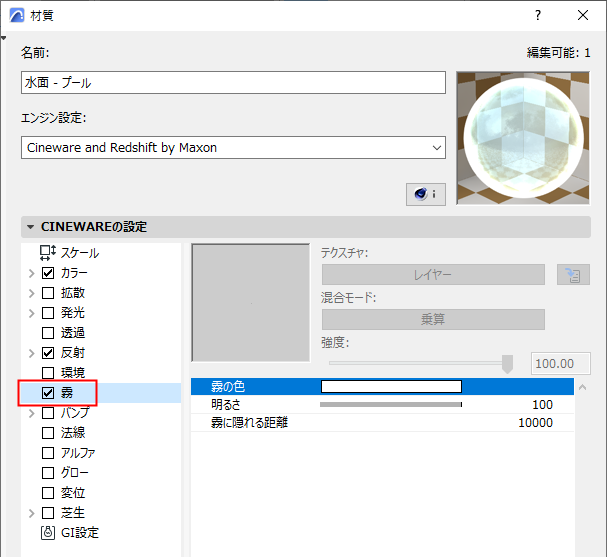Enable the 変位 channel checkbox
Screen dimensions: 607x557
point(48,493)
